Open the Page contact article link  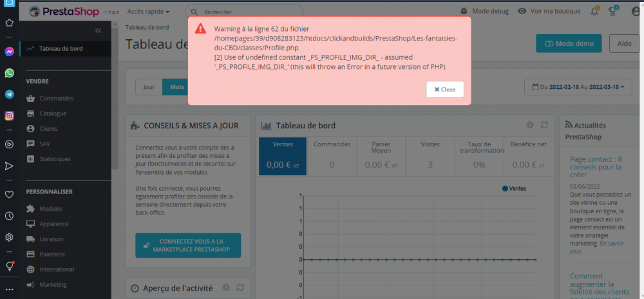pyautogui.click(x=596, y=167)
